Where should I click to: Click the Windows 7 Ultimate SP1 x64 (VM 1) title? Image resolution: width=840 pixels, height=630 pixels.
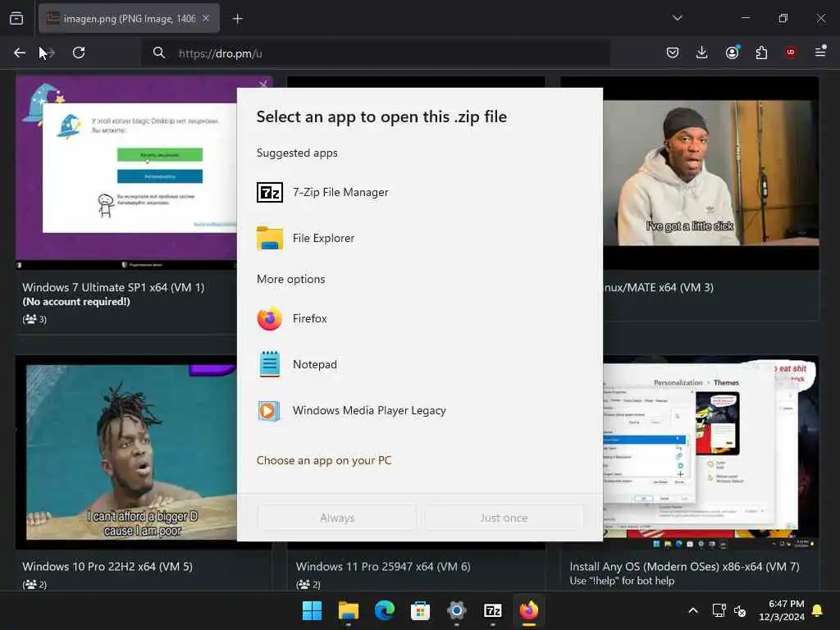[x=113, y=288]
